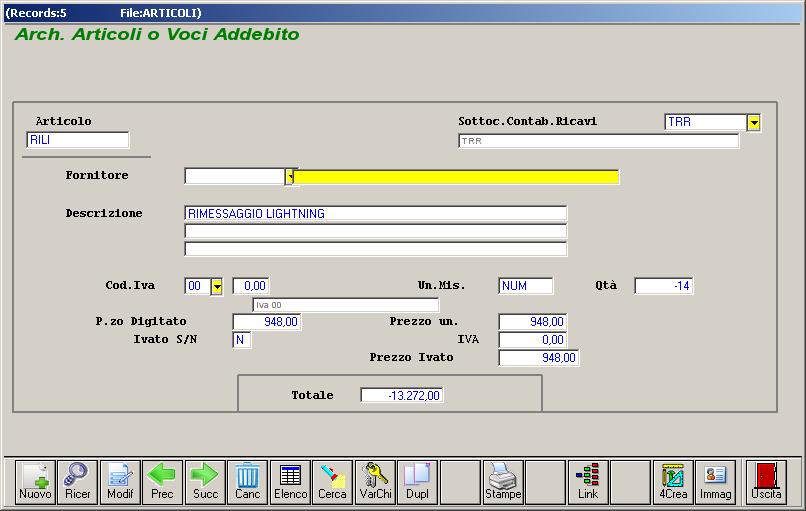The image size is (806, 511).
Task: Click the Arch. Articoli o Voci Addebito heading
Action: coord(157,34)
